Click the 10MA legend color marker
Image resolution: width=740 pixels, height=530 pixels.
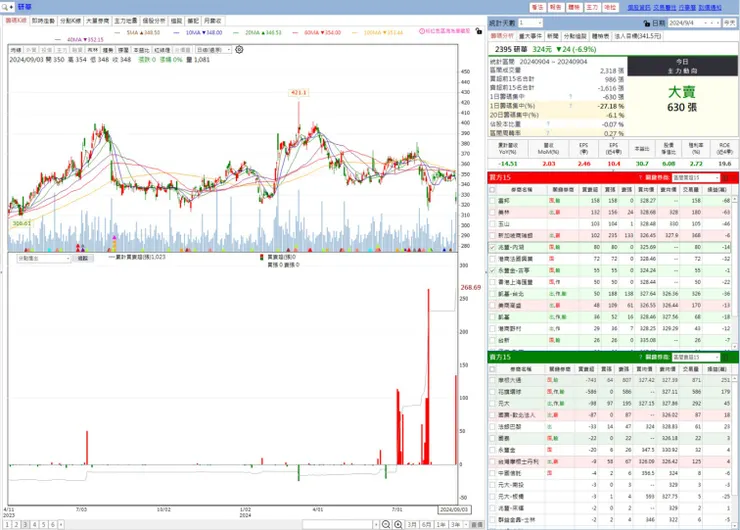click(176, 33)
